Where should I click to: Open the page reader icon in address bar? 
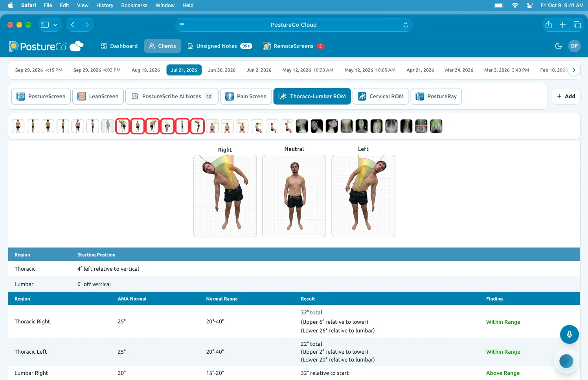182,25
